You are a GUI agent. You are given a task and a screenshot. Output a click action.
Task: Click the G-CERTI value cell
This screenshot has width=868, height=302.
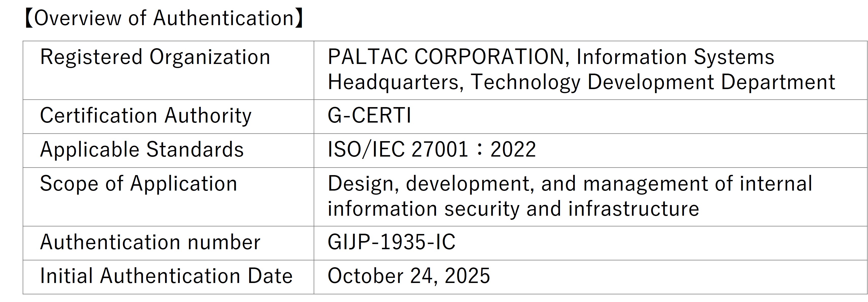coord(369,116)
